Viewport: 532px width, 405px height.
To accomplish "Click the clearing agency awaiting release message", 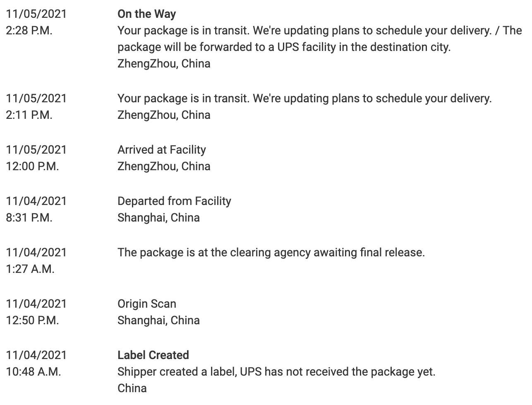I will pos(271,253).
